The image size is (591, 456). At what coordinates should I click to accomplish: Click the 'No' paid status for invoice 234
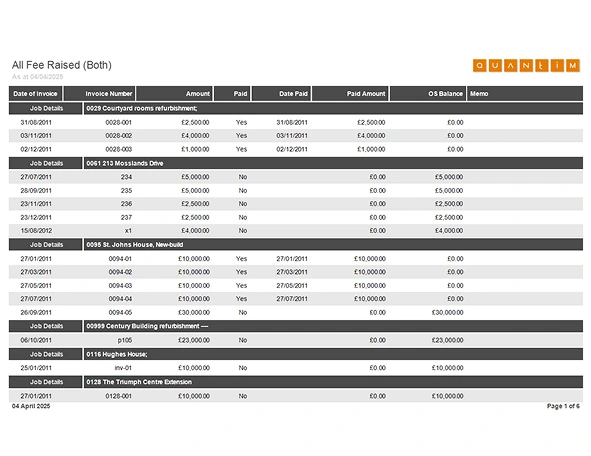pyautogui.click(x=243, y=177)
